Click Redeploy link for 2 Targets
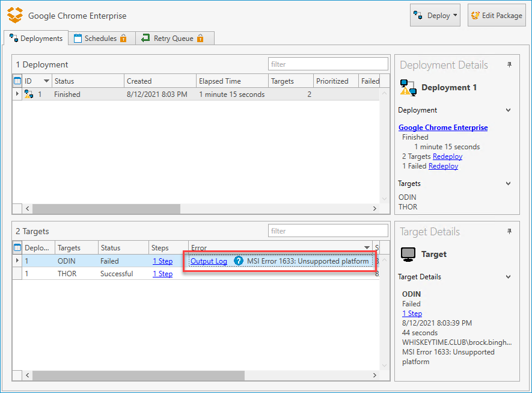The image size is (532, 393). [447, 156]
